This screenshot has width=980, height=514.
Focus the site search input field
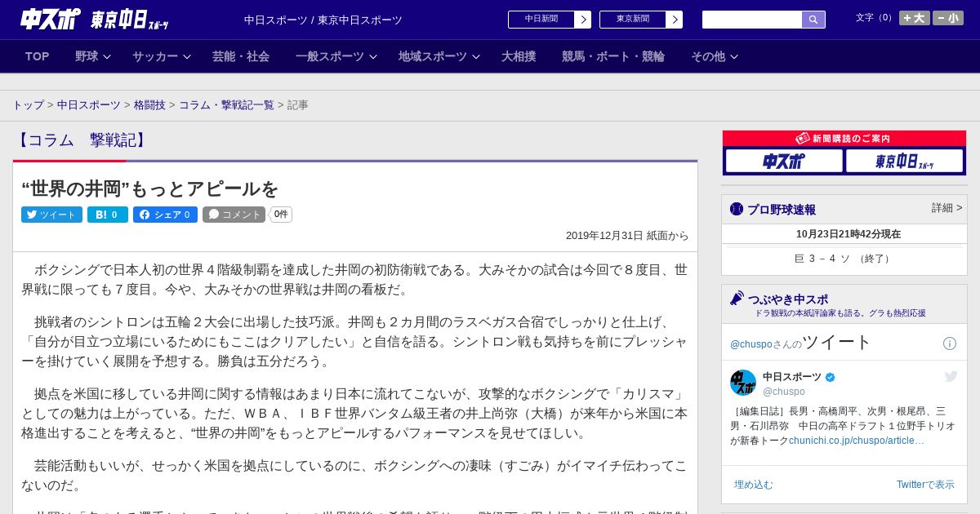[752, 20]
